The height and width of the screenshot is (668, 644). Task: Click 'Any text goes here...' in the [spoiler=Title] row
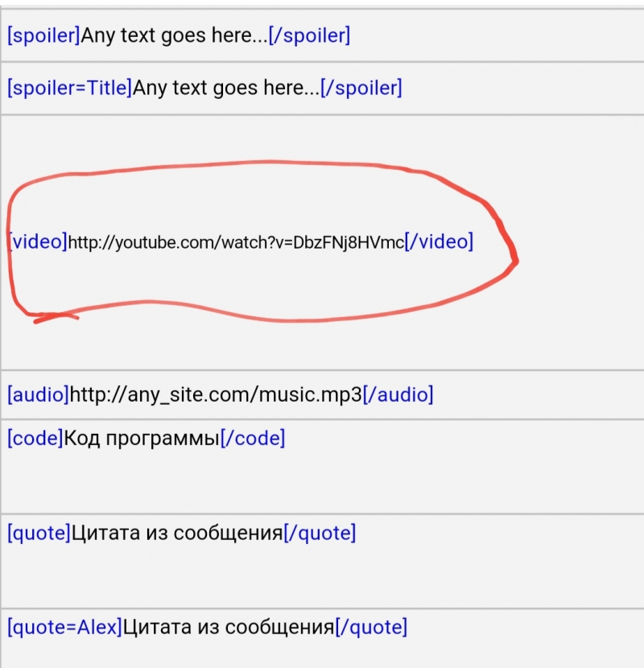(x=225, y=88)
